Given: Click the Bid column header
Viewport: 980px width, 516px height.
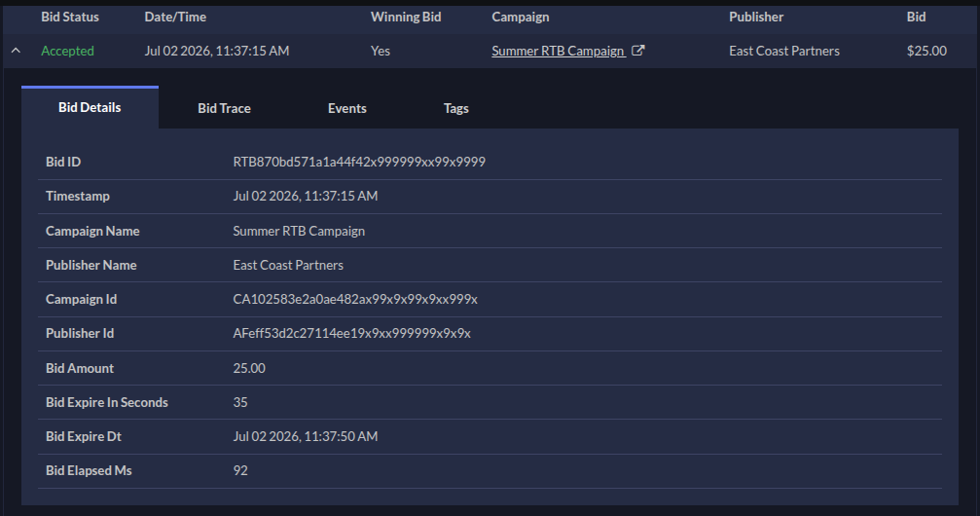Looking at the screenshot, I should [916, 17].
